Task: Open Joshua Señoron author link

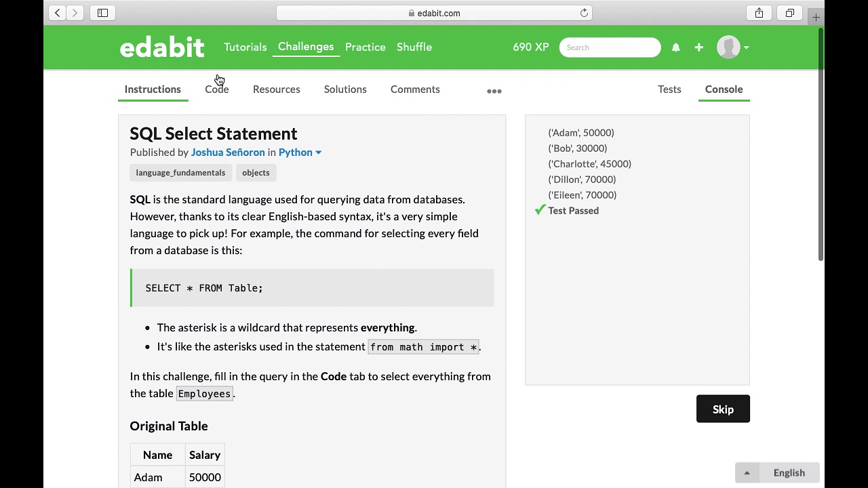Action: click(228, 152)
